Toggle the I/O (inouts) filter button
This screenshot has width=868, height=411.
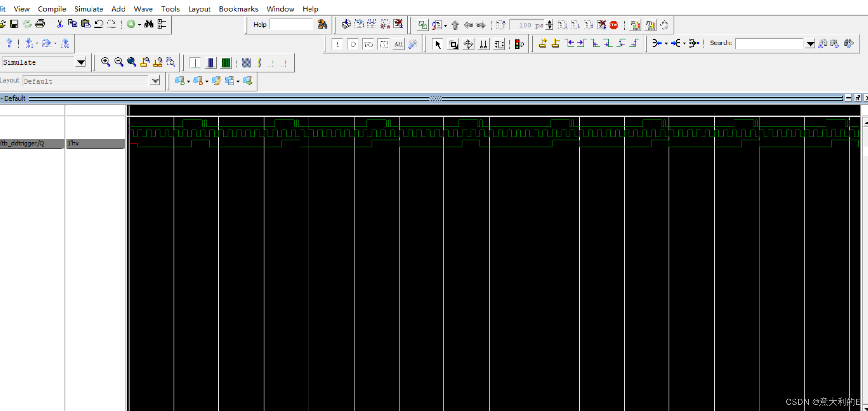point(368,44)
